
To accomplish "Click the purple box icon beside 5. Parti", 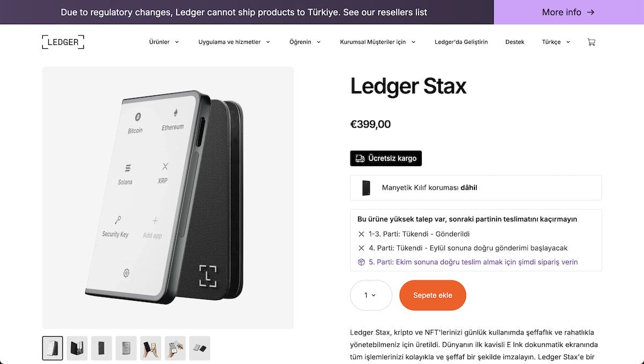I will click(361, 262).
